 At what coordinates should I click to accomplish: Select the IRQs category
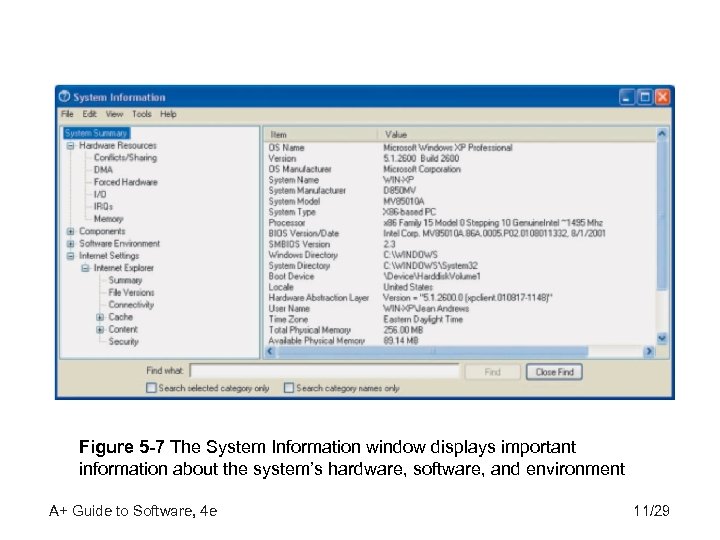pyautogui.click(x=103, y=207)
